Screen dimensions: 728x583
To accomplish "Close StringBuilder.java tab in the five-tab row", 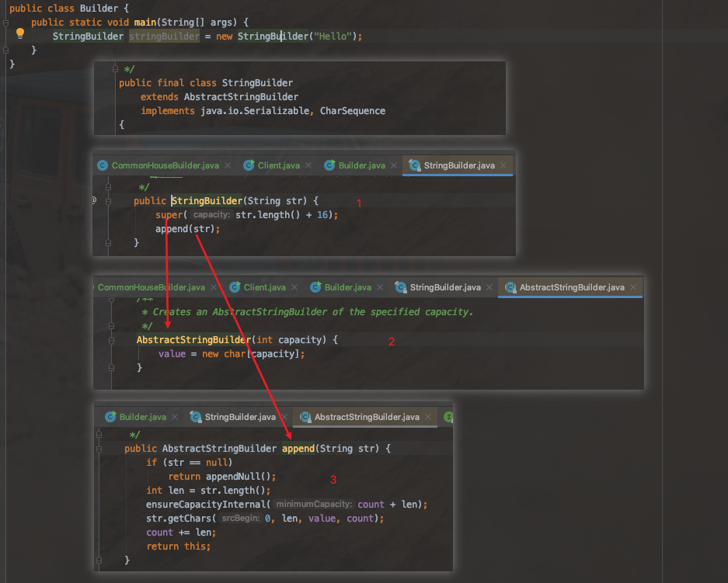I will pos(489,287).
